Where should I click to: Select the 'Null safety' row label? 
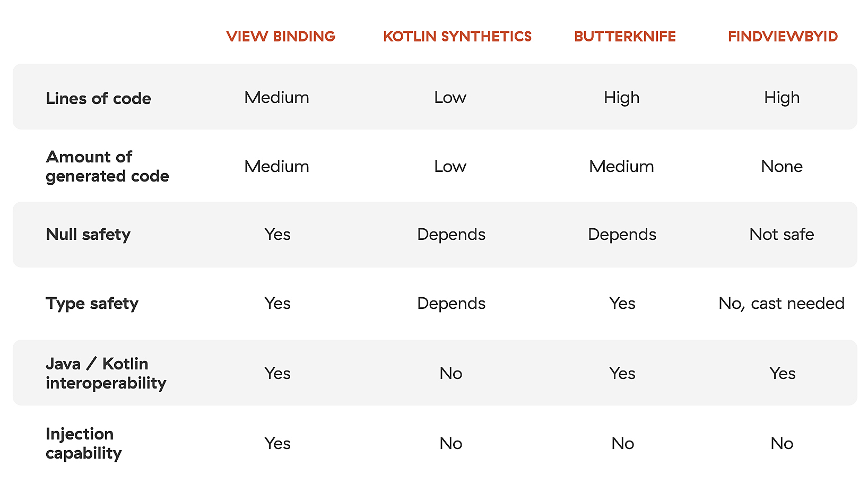point(88,234)
